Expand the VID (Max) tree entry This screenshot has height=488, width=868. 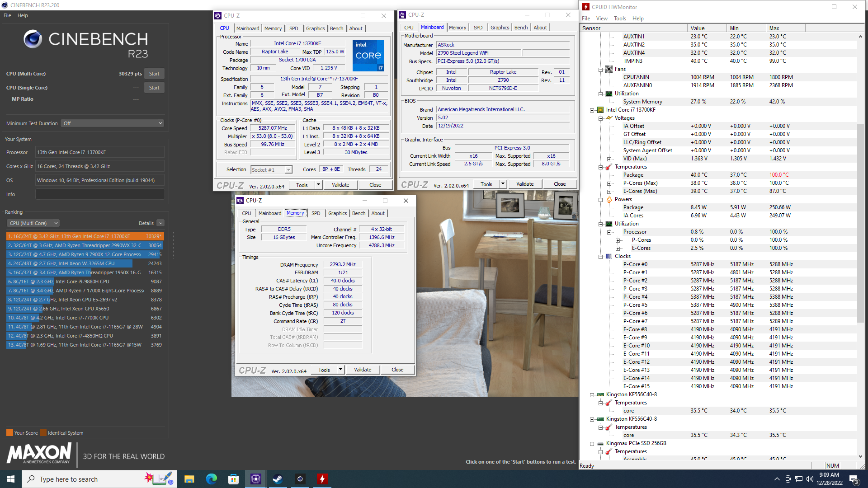pos(609,159)
